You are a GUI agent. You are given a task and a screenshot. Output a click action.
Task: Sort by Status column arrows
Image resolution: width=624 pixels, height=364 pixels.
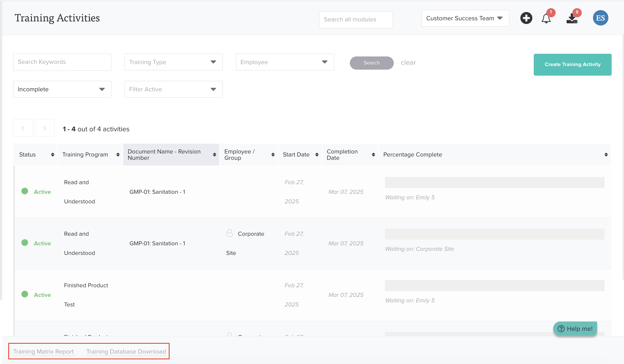(52, 155)
